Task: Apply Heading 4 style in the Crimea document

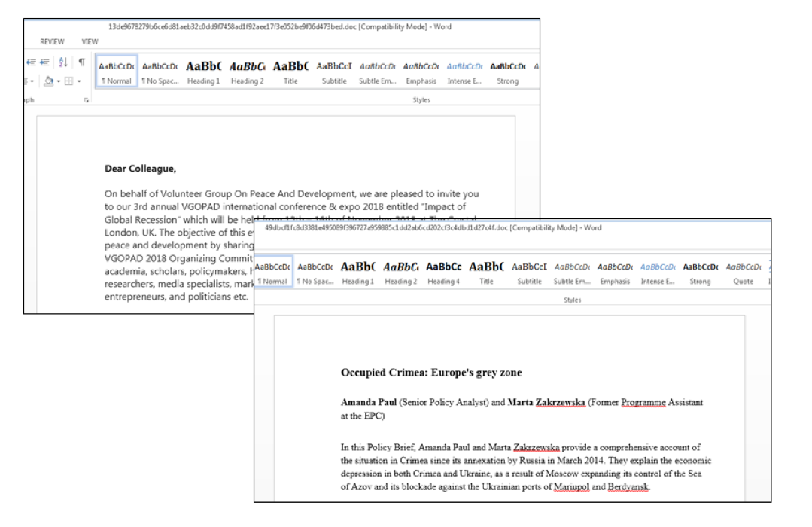Action: [x=443, y=273]
